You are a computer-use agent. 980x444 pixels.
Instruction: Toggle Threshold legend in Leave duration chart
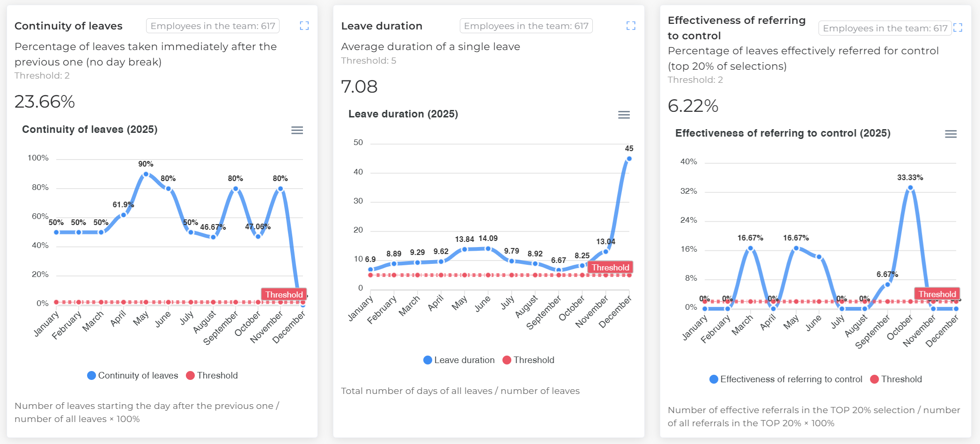coord(530,360)
